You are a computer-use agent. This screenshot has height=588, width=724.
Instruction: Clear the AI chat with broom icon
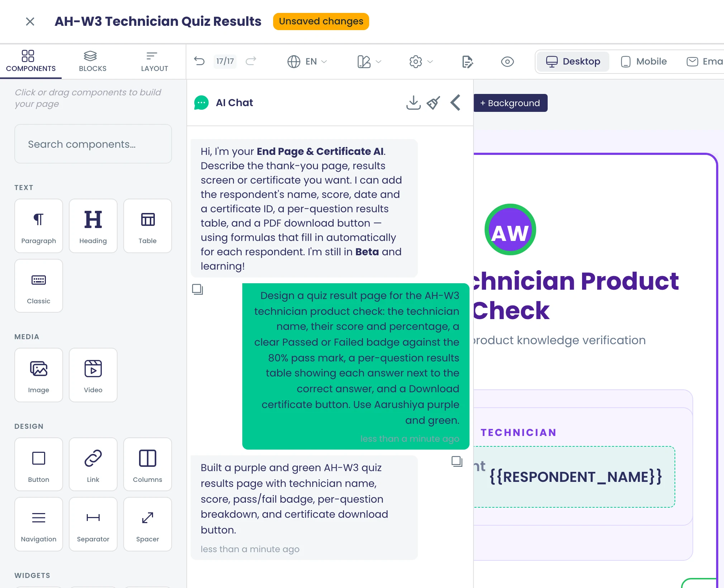tap(433, 103)
